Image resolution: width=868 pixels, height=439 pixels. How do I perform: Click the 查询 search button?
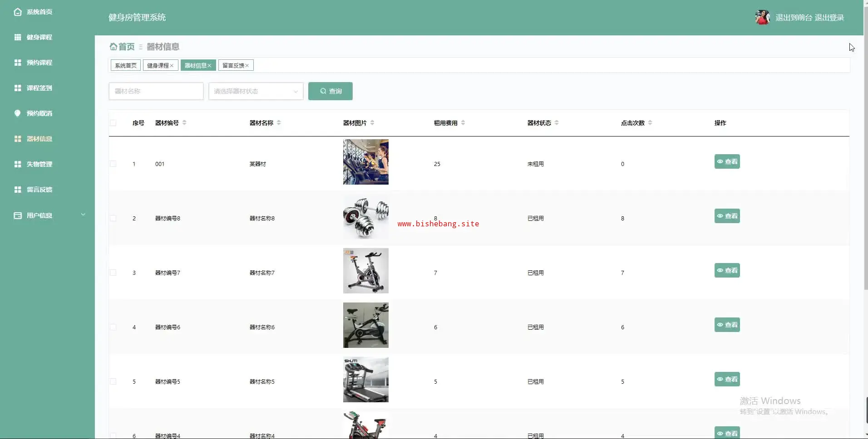click(x=330, y=91)
